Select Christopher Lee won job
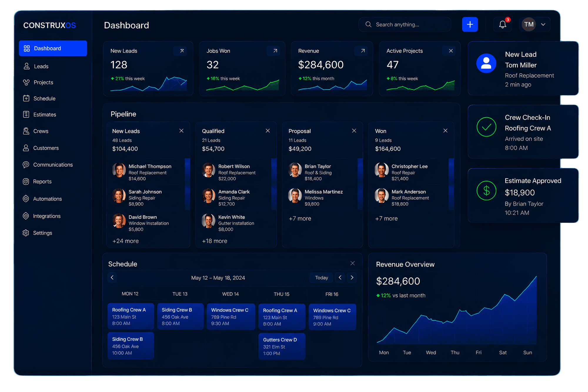Screen dimensions: 588x392 pos(411,172)
